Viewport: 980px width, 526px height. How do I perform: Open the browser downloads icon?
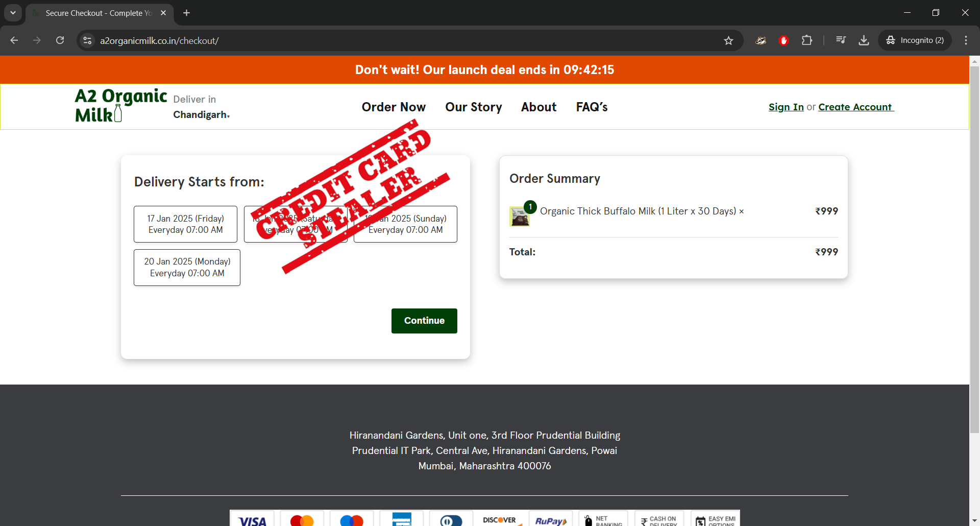click(864, 40)
